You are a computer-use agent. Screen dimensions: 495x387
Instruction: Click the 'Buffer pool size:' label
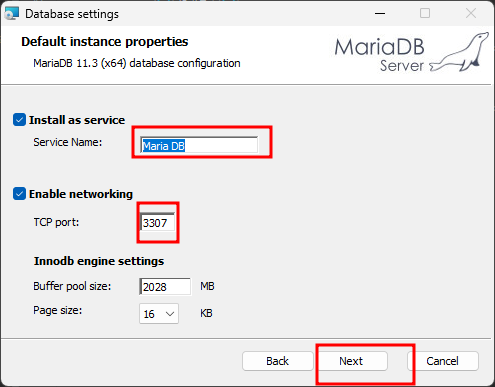pos(72,286)
